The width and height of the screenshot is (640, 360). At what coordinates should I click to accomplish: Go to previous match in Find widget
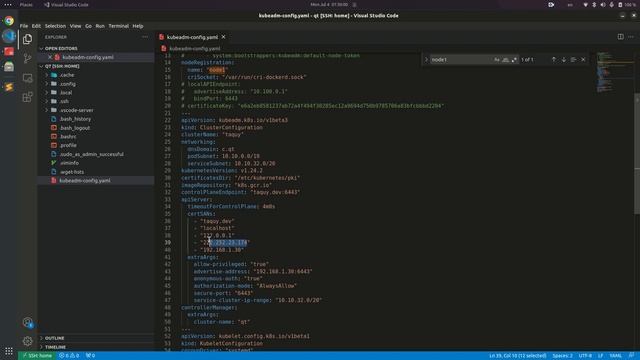click(x=554, y=60)
